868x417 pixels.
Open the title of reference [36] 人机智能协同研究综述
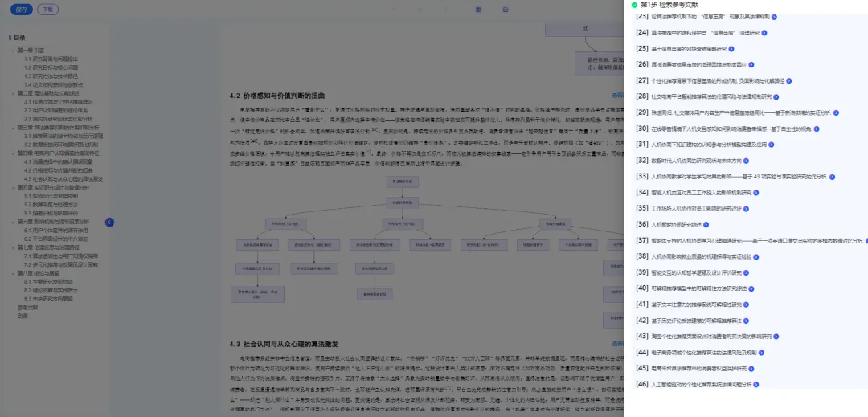coord(677,224)
